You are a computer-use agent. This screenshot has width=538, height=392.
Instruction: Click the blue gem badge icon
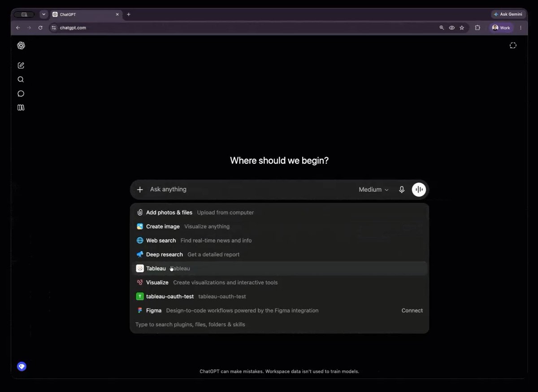22,366
